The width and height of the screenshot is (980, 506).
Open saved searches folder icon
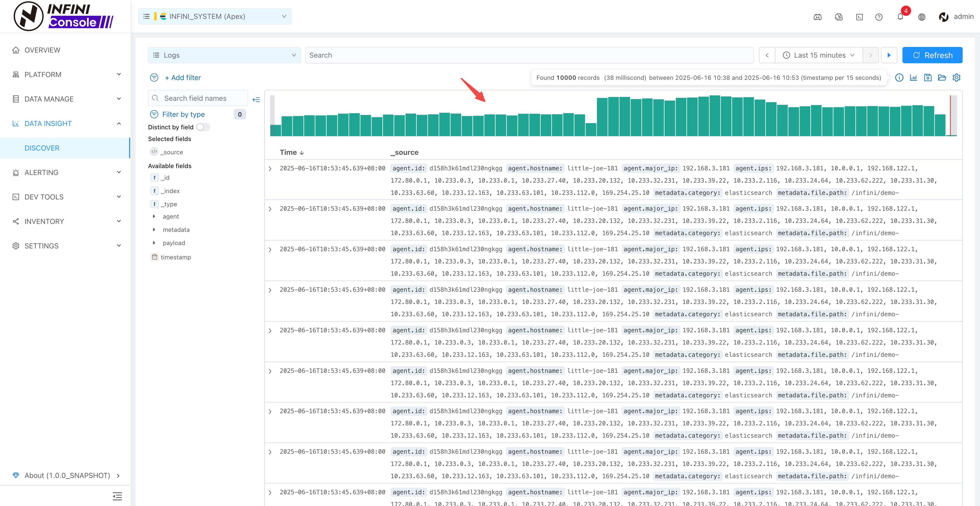pyautogui.click(x=942, y=78)
